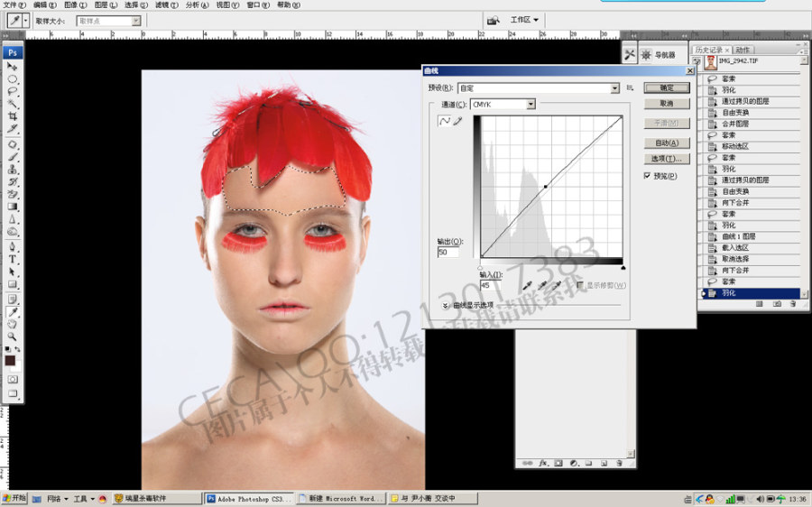Select the Slice tool
The width and height of the screenshot is (812, 507).
(x=13, y=128)
